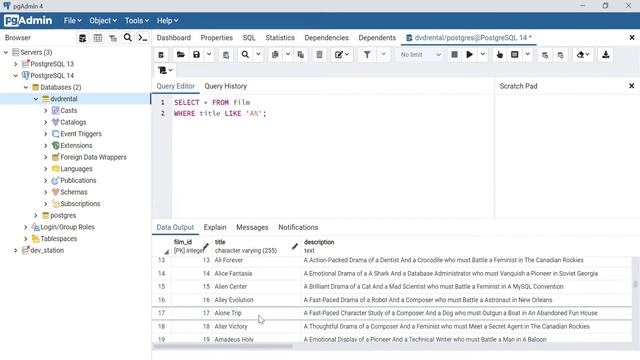This screenshot has width=640, height=360.
Task: Open the Filter options dropdown arrow
Action: coord(383,54)
